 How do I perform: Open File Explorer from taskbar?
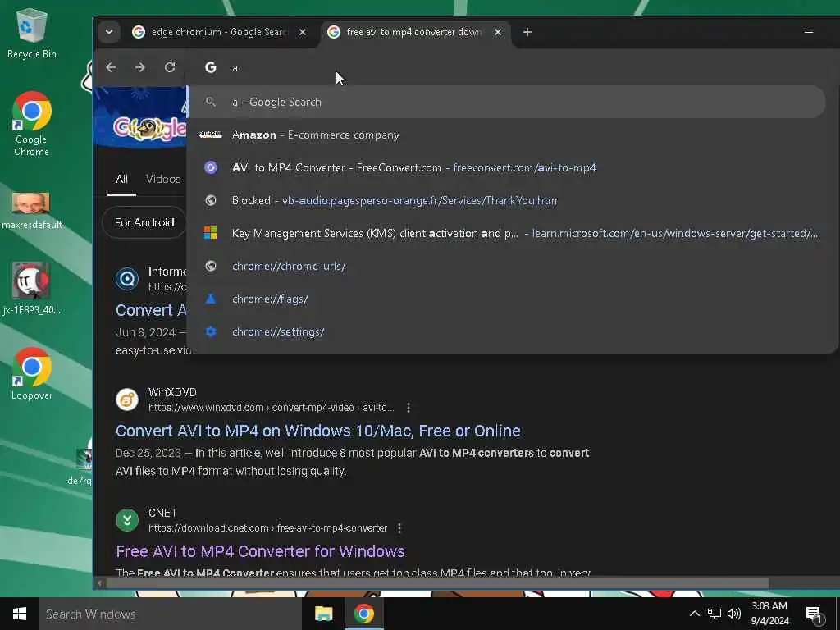point(323,614)
